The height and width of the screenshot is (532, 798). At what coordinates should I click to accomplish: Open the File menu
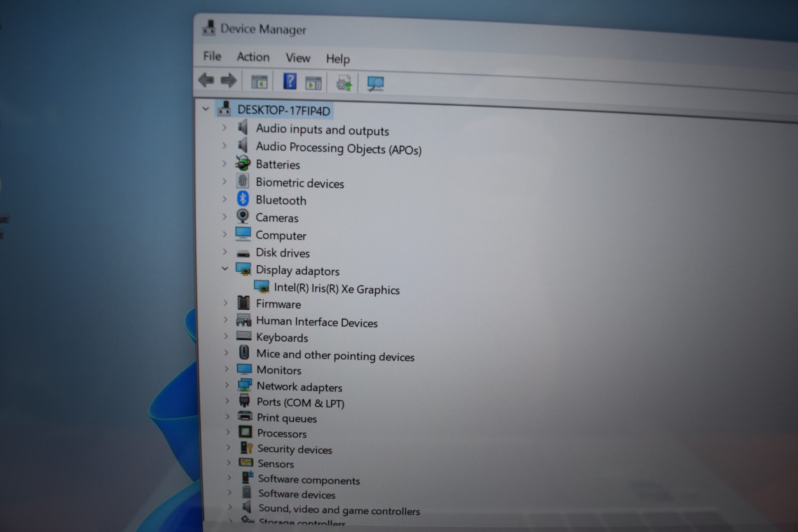point(212,56)
